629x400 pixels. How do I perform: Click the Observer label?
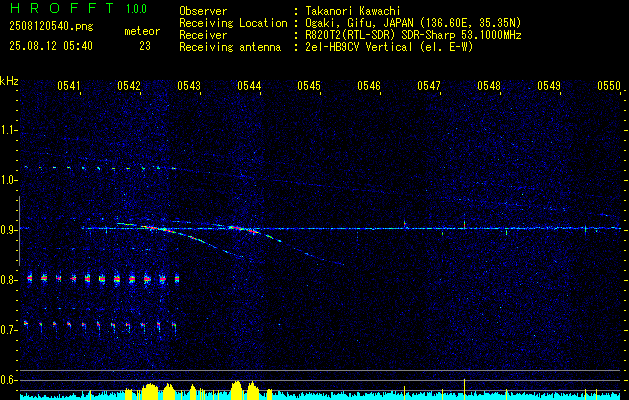(x=203, y=11)
